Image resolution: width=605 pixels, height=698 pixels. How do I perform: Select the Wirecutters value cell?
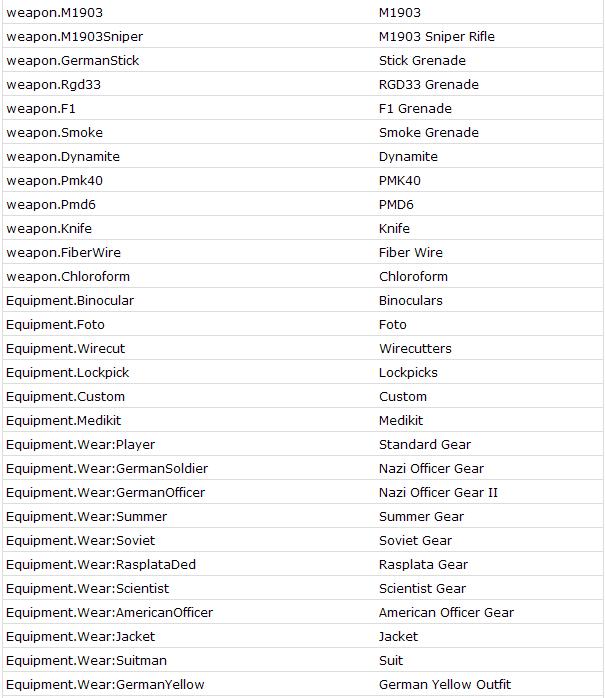(x=415, y=349)
